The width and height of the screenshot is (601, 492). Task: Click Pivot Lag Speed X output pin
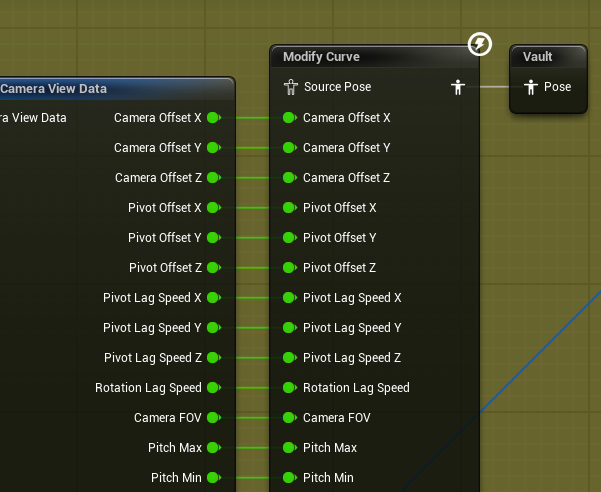point(214,297)
